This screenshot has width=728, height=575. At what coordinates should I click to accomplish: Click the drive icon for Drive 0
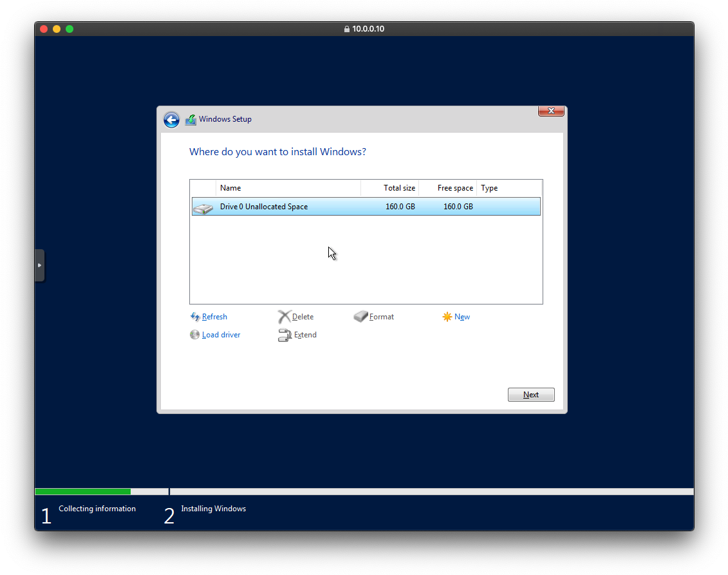(203, 208)
